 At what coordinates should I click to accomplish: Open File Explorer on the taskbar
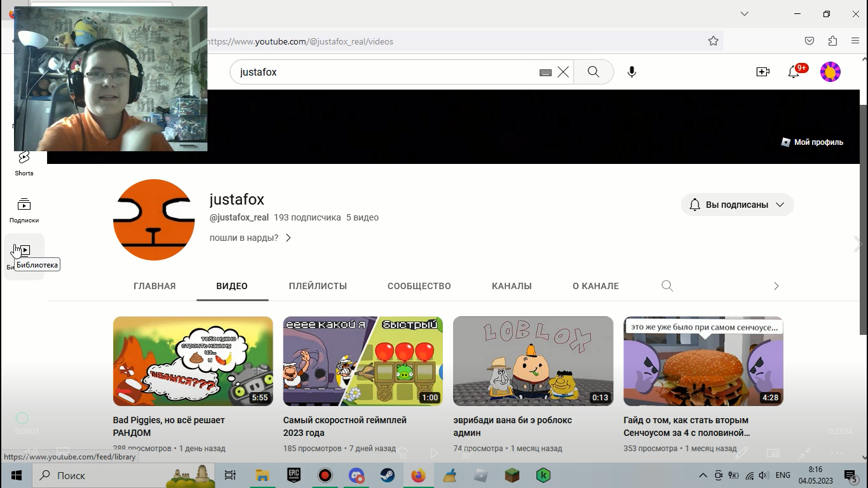[x=262, y=475]
